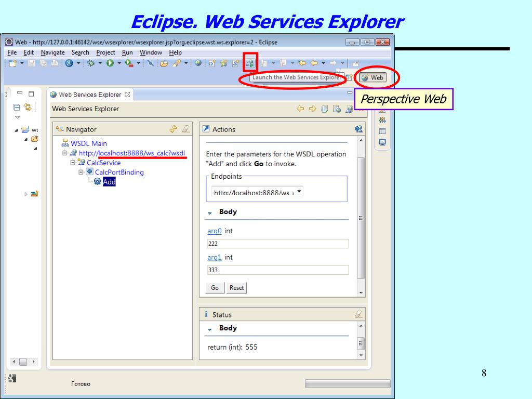
Task: Select WSDL Main in Navigator
Action: point(88,143)
